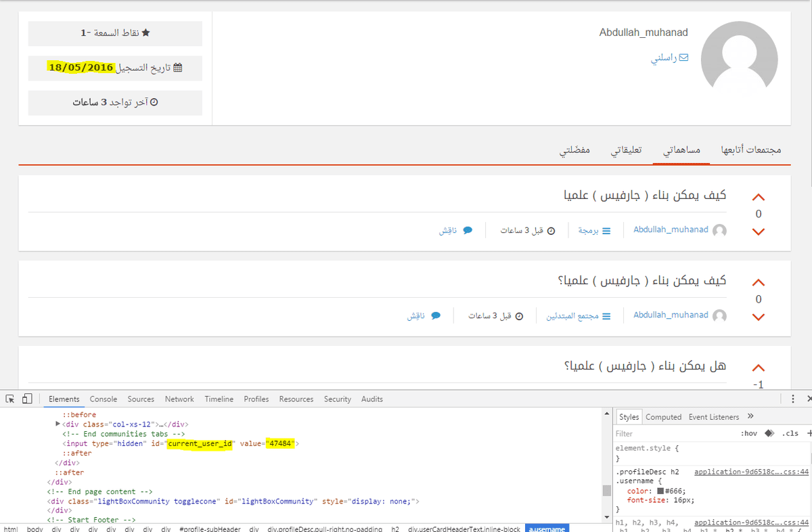
Task: Toggle device mode icon in DevTools
Action: click(27, 399)
